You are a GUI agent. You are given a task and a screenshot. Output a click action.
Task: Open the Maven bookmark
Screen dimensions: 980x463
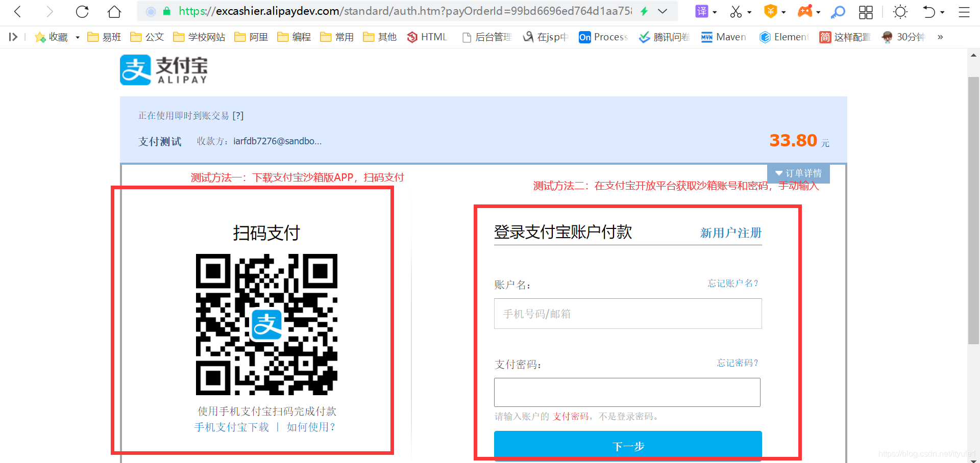tap(723, 37)
